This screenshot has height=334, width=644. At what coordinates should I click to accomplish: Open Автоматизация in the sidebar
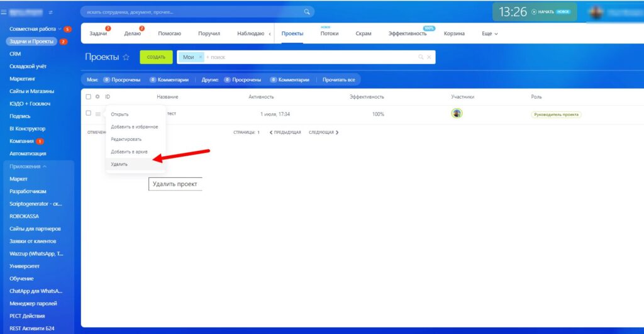point(28,153)
